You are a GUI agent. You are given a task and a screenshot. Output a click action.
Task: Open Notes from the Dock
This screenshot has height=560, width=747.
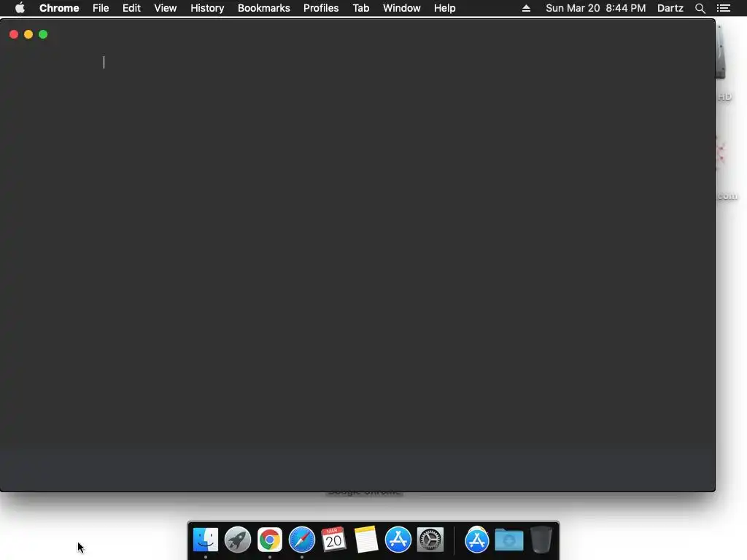click(366, 540)
